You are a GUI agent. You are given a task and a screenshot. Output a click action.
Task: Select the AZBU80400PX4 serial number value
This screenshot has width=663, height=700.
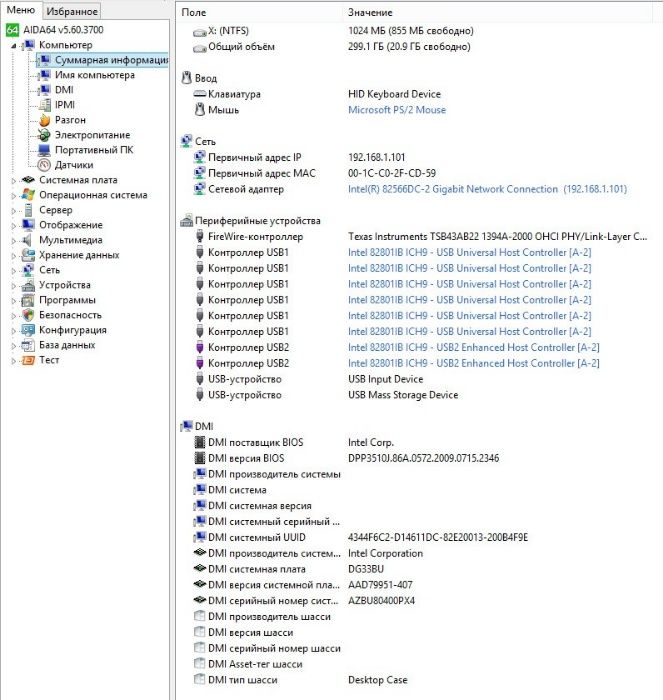click(381, 600)
